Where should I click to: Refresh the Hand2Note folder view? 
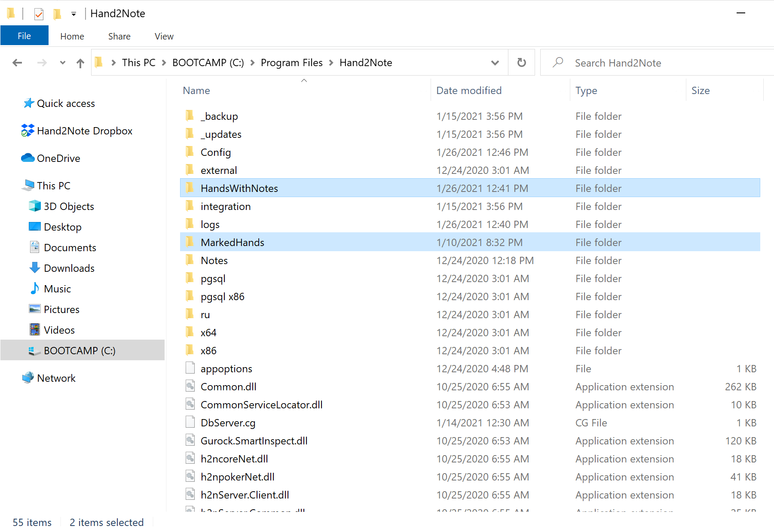(x=522, y=63)
